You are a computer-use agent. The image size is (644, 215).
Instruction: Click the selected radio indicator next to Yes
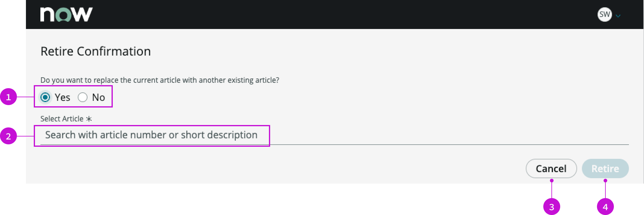tap(45, 97)
